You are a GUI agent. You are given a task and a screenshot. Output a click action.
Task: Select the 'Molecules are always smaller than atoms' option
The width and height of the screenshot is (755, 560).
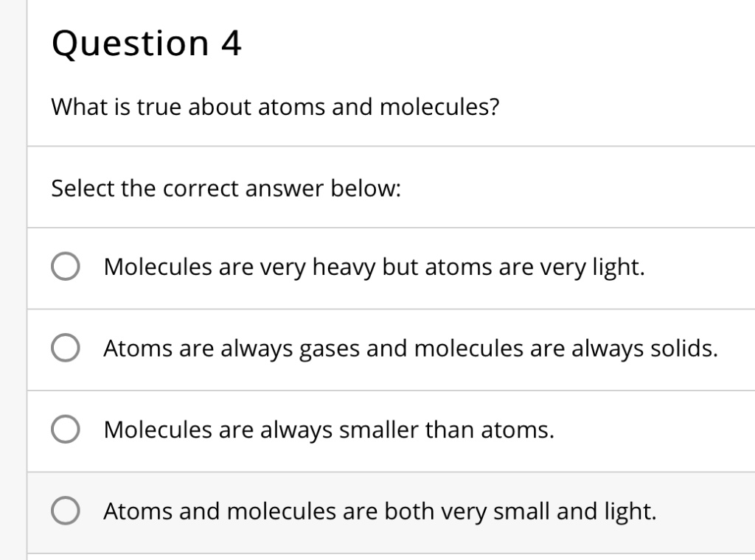(x=66, y=430)
